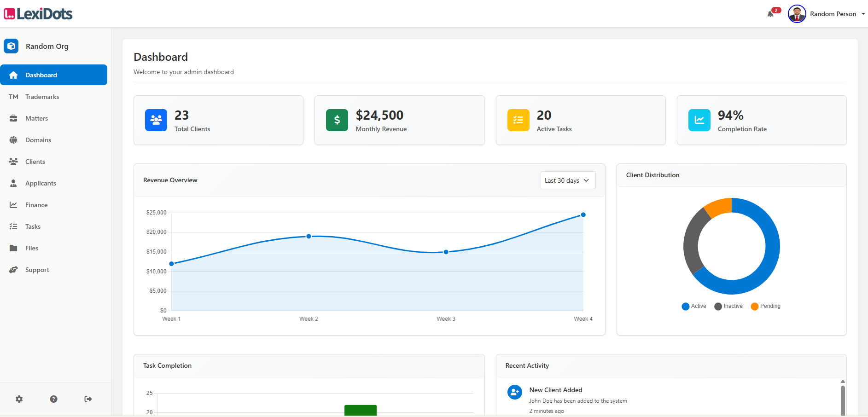The width and height of the screenshot is (868, 417).
Task: Open the Finance section
Action: click(53, 205)
